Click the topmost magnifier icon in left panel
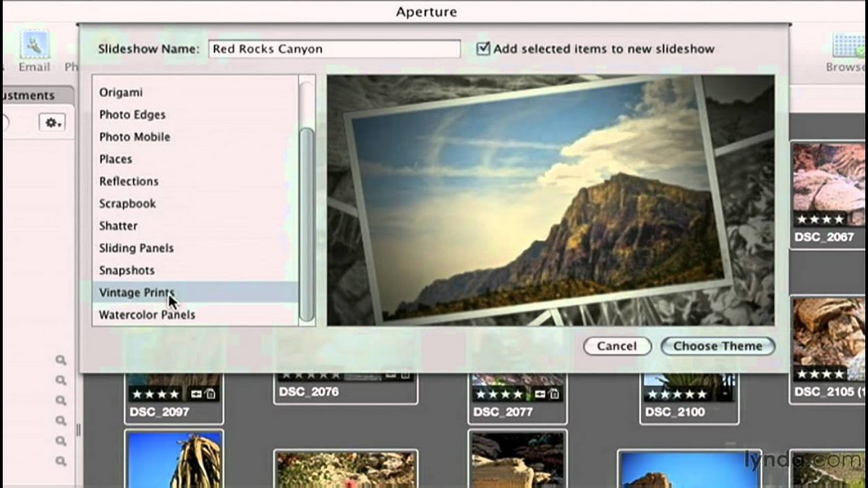Viewport: 868px width, 488px height. (x=61, y=360)
